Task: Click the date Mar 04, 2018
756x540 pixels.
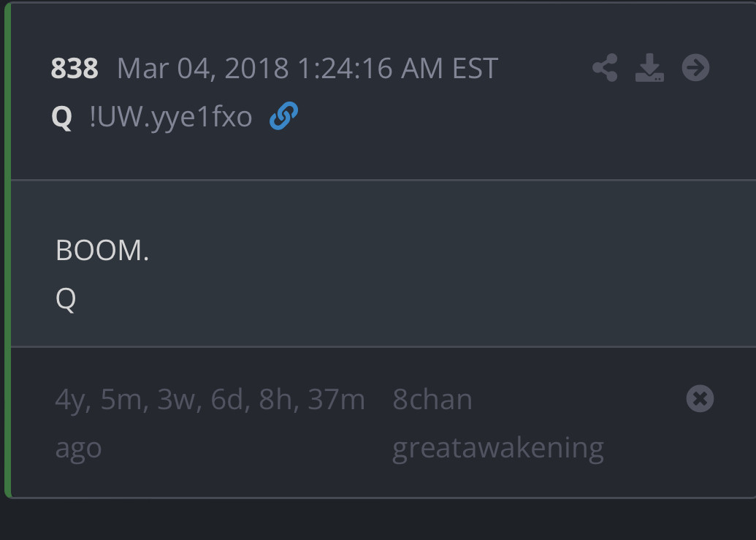Action: [202, 69]
